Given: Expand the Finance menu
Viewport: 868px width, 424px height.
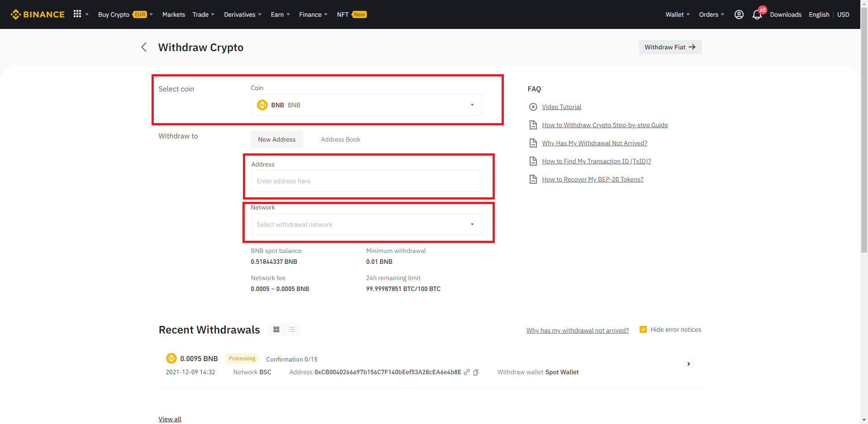Looking at the screenshot, I should (x=313, y=14).
